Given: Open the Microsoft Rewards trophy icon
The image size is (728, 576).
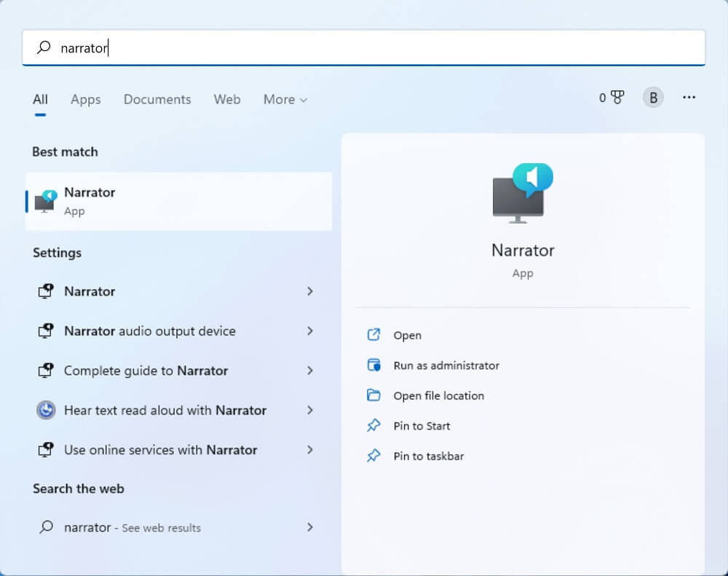Looking at the screenshot, I should pos(616,97).
